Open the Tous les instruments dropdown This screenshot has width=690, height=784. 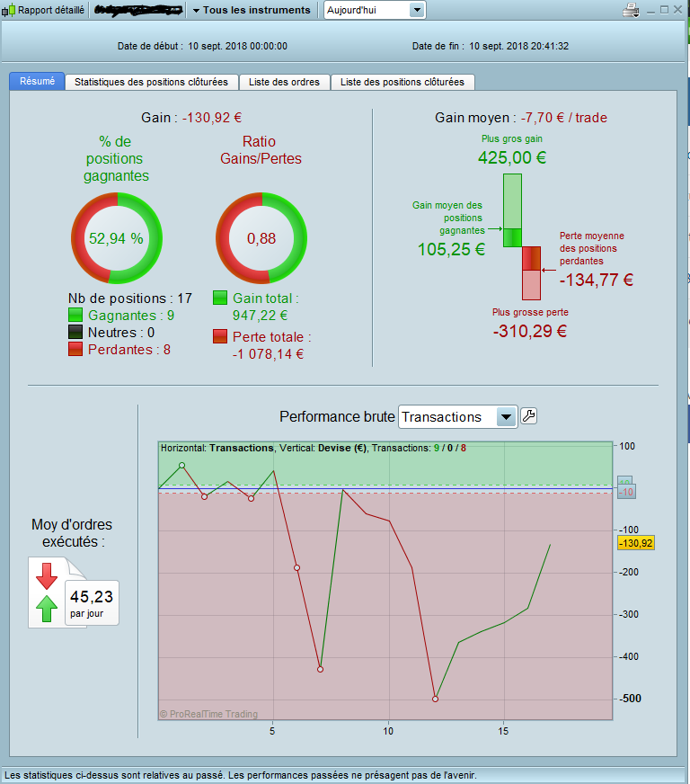[x=252, y=10]
